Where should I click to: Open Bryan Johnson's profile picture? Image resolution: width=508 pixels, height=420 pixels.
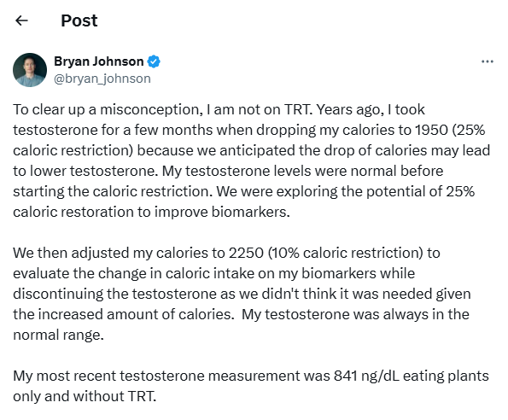[30, 70]
